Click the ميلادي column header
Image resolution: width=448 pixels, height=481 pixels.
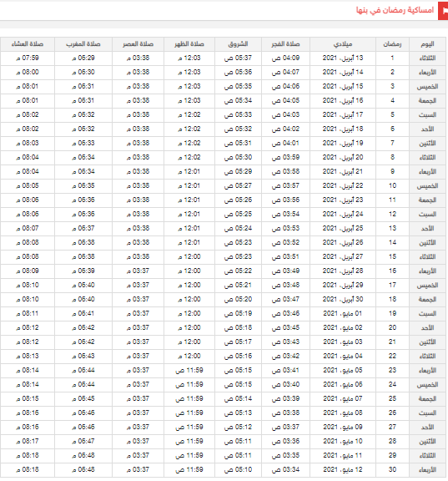click(x=343, y=44)
